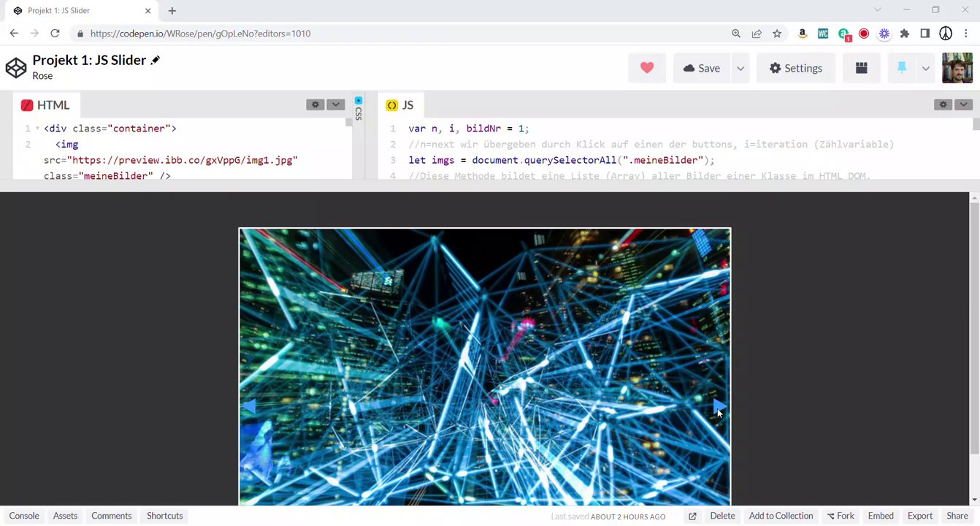
Task: Open browser zoom magnifier icon
Action: (736, 34)
